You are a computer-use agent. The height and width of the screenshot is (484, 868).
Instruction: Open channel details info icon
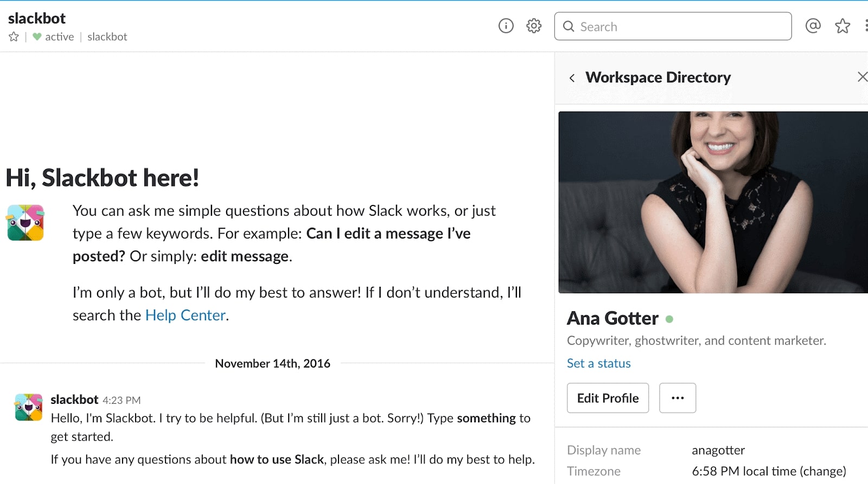(506, 26)
